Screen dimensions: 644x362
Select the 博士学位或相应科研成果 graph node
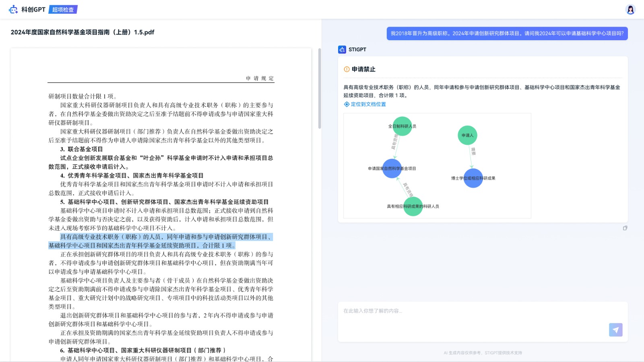pos(473,178)
